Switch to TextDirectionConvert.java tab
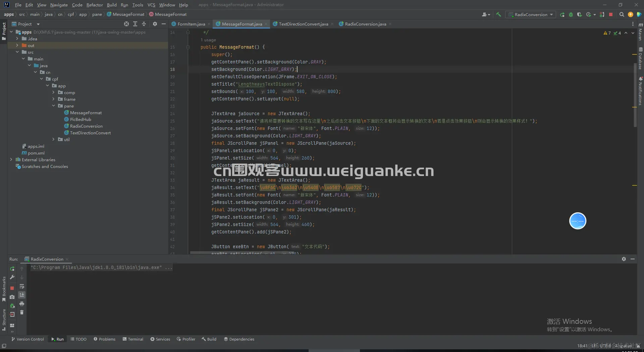 (303, 24)
